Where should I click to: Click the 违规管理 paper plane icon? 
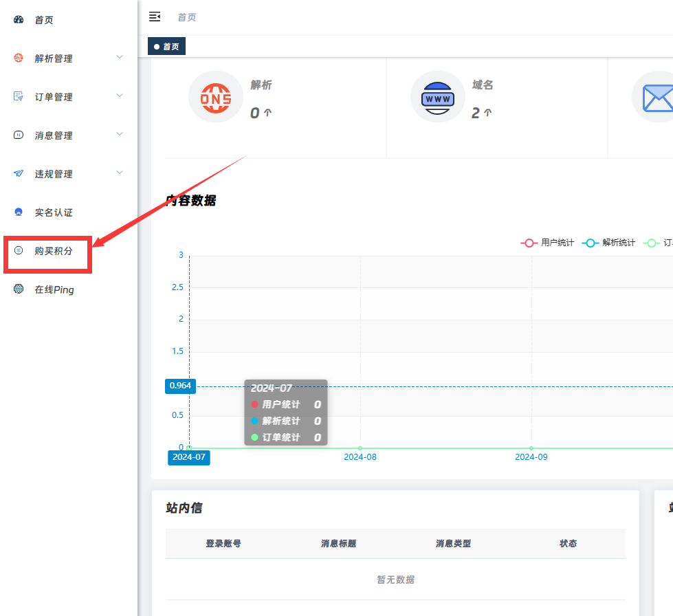(x=19, y=174)
